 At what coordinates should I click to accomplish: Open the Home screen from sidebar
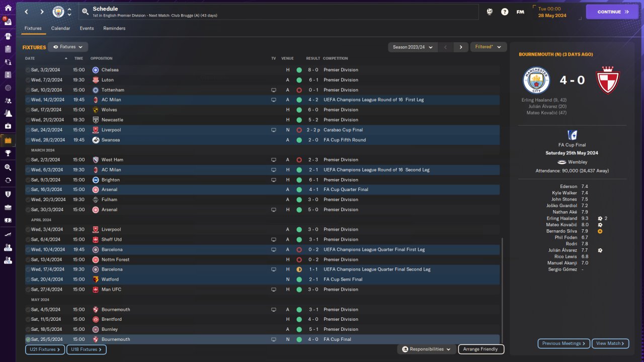(x=8, y=9)
